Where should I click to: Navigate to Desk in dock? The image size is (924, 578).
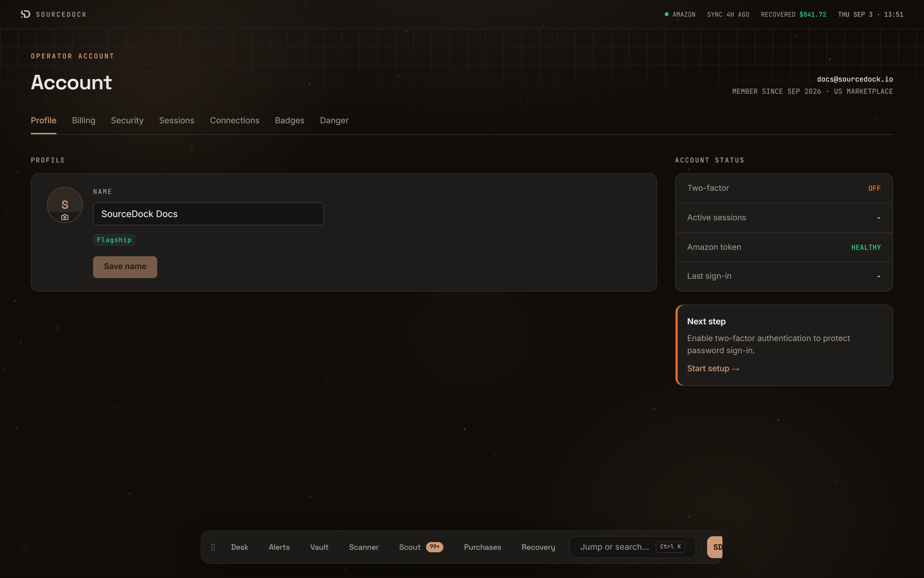[x=239, y=547]
